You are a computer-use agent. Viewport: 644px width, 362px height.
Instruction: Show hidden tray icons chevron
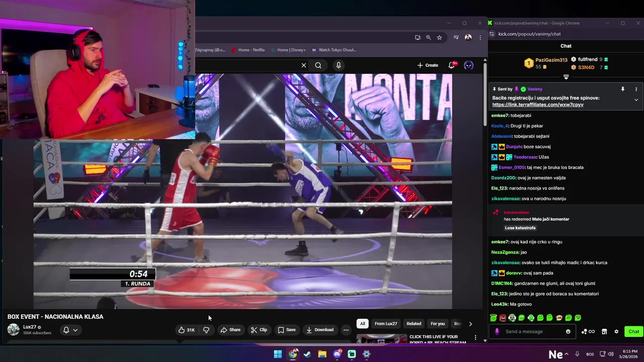(x=567, y=354)
